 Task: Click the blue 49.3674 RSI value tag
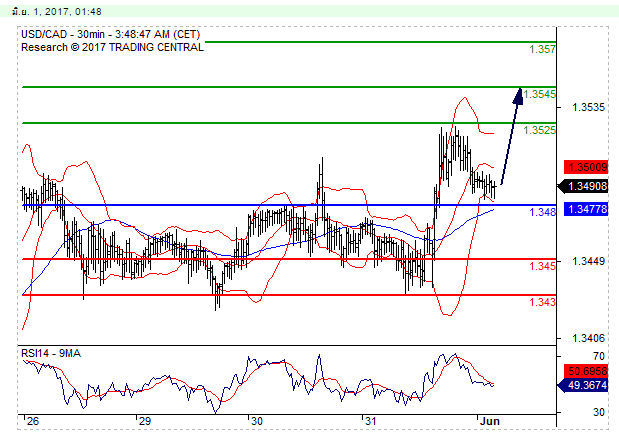(x=583, y=385)
